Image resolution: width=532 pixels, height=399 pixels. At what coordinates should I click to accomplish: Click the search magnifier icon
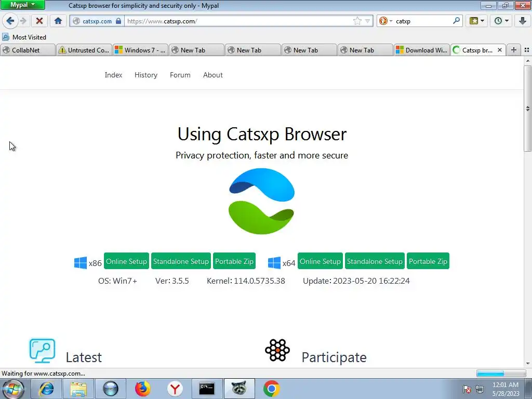point(456,21)
